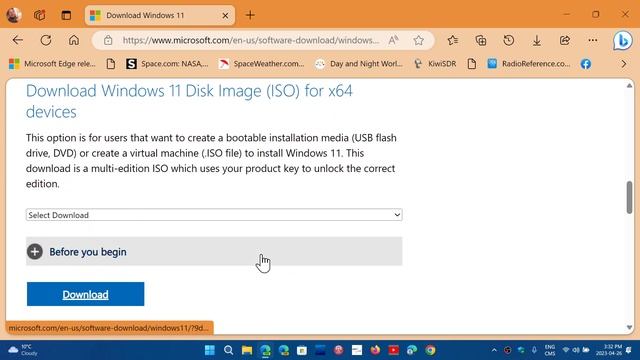Open Microsoft Edge release bookmark
This screenshot has height=360, width=640.
(x=52, y=64)
